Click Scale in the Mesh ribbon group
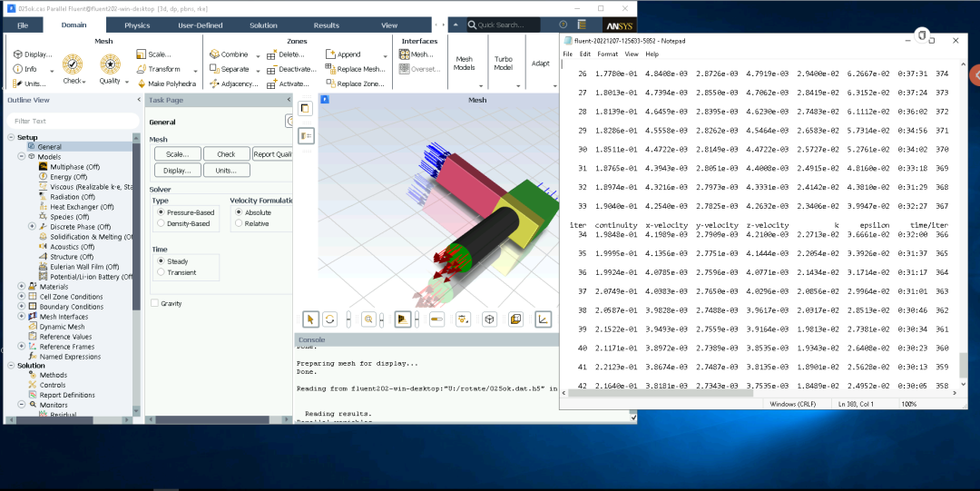Image resolution: width=980 pixels, height=491 pixels. click(x=153, y=54)
